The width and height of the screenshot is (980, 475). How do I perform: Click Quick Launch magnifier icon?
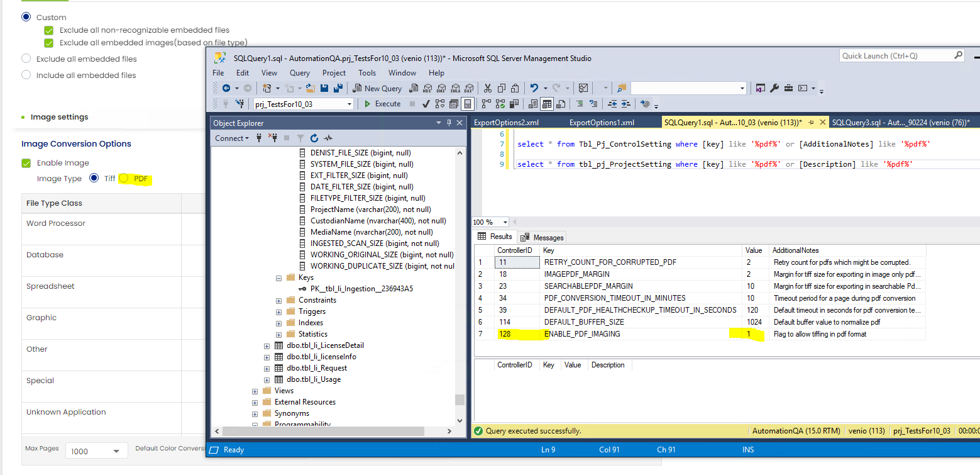[x=959, y=55]
